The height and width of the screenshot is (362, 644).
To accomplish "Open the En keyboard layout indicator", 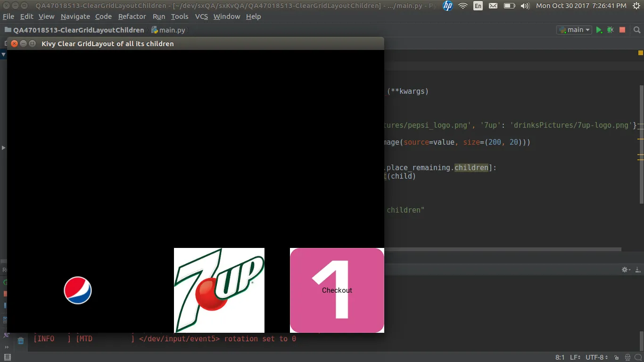I will coord(478,6).
